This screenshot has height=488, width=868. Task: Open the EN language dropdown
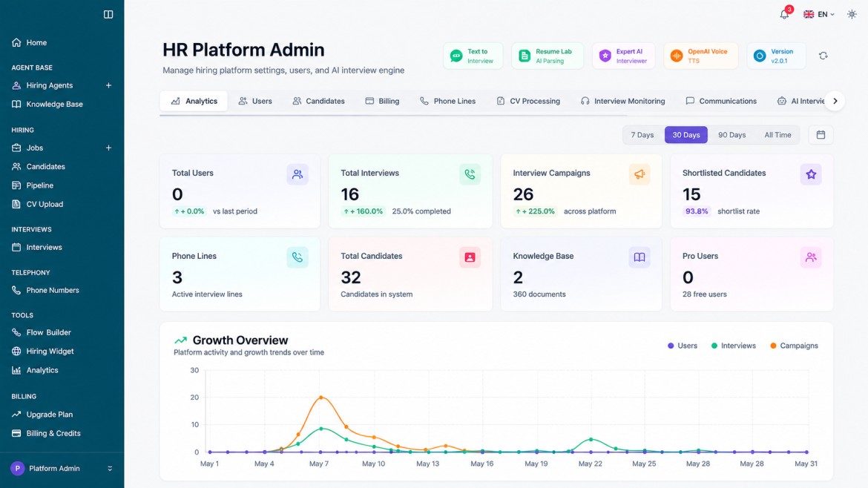pyautogui.click(x=819, y=14)
